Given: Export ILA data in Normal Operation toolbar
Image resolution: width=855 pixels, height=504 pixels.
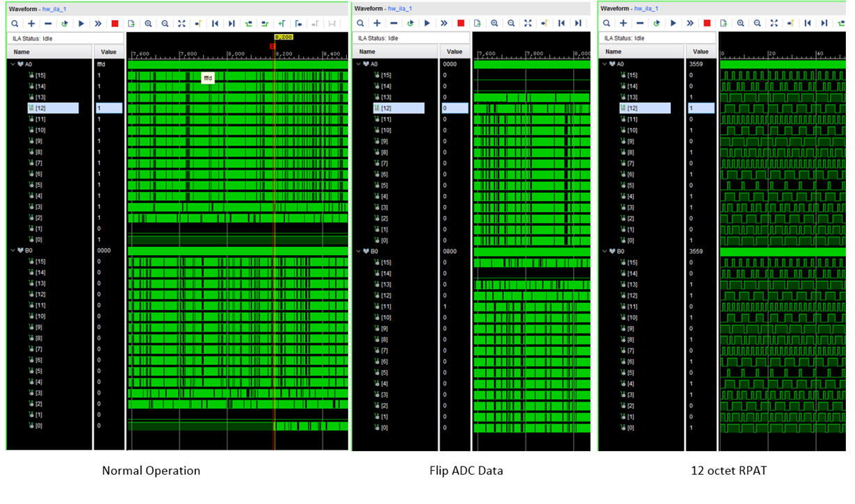Looking at the screenshot, I should click(131, 23).
